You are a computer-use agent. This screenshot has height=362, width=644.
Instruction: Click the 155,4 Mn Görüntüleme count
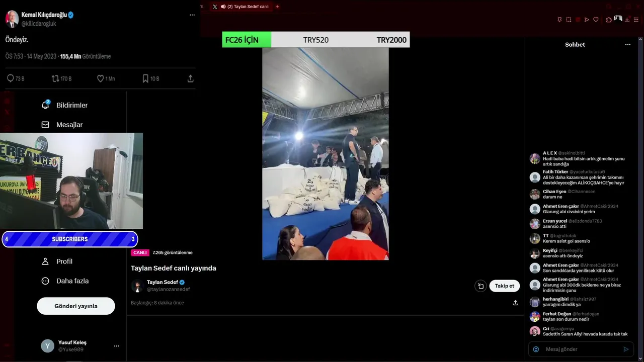click(86, 56)
